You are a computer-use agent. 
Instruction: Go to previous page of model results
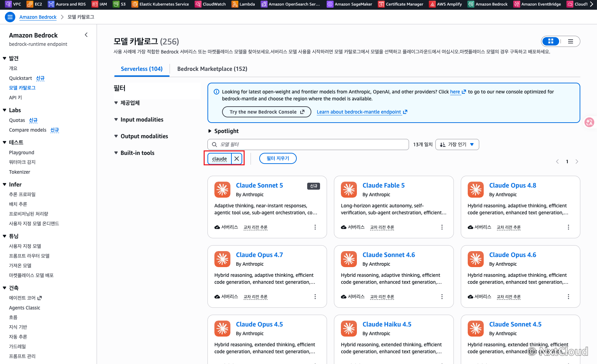(x=557, y=162)
